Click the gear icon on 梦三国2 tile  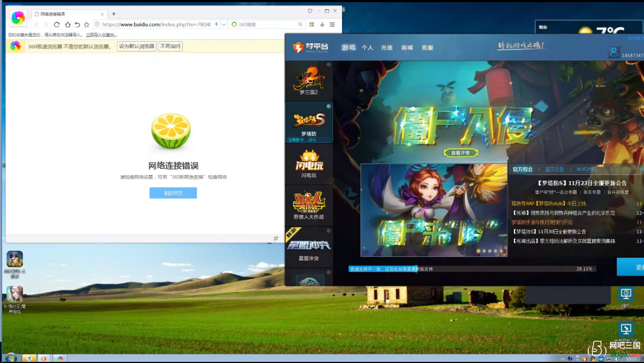tap(329, 65)
